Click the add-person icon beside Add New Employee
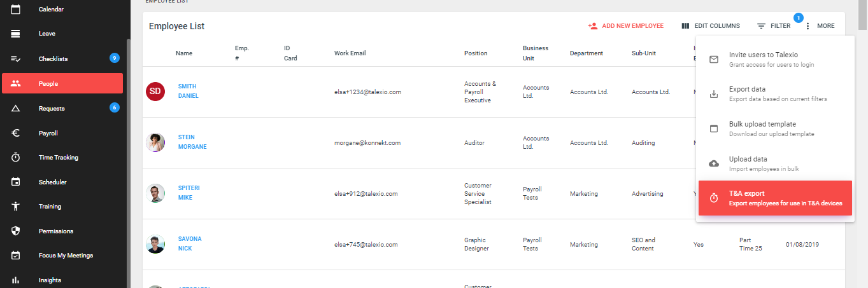Screen dimensions: 868x288 592,26
